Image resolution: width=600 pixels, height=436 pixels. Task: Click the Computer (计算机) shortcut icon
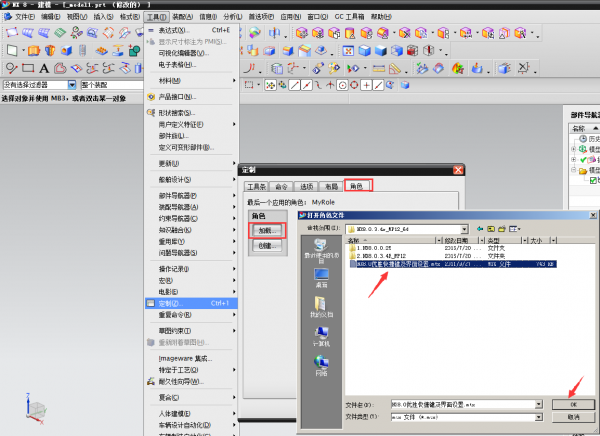(x=321, y=334)
